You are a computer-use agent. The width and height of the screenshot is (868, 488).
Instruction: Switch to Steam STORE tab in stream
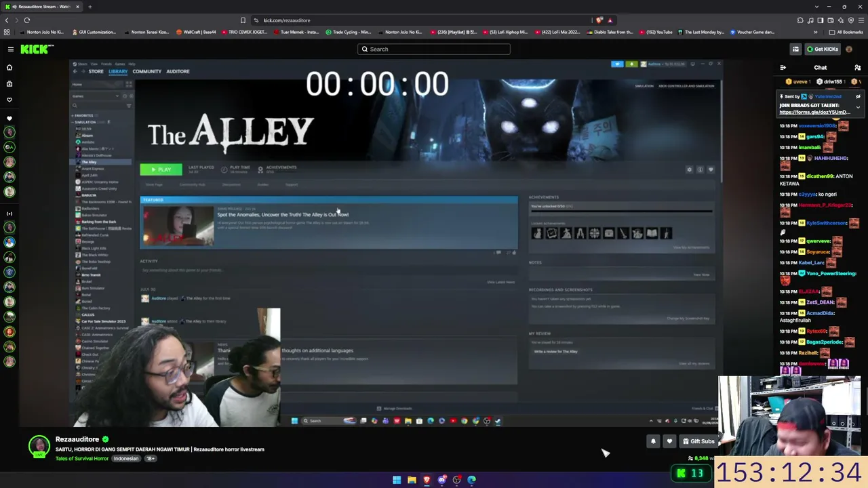[x=96, y=71]
